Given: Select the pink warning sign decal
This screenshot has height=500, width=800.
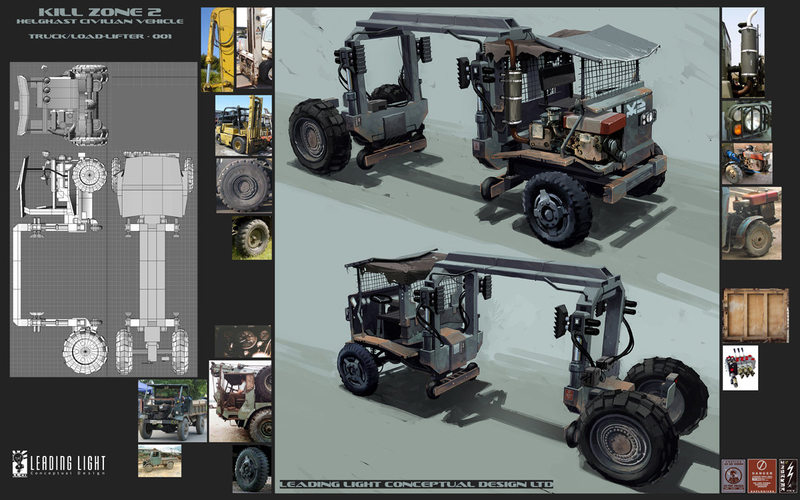Looking at the screenshot, I should point(734,476).
